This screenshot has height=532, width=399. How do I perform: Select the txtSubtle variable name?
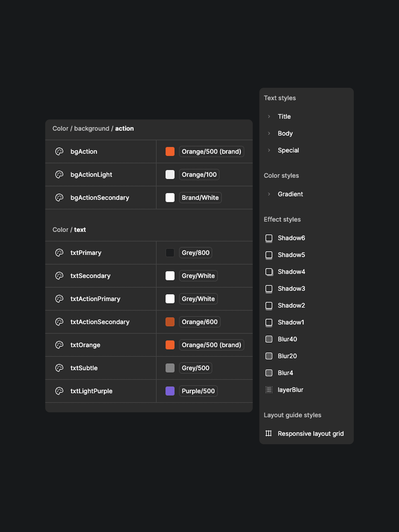(x=84, y=368)
